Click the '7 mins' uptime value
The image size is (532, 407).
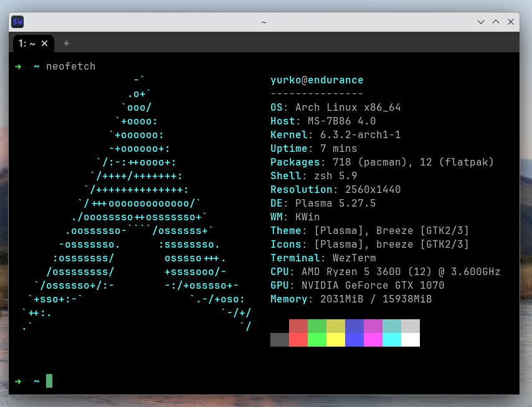(x=339, y=149)
